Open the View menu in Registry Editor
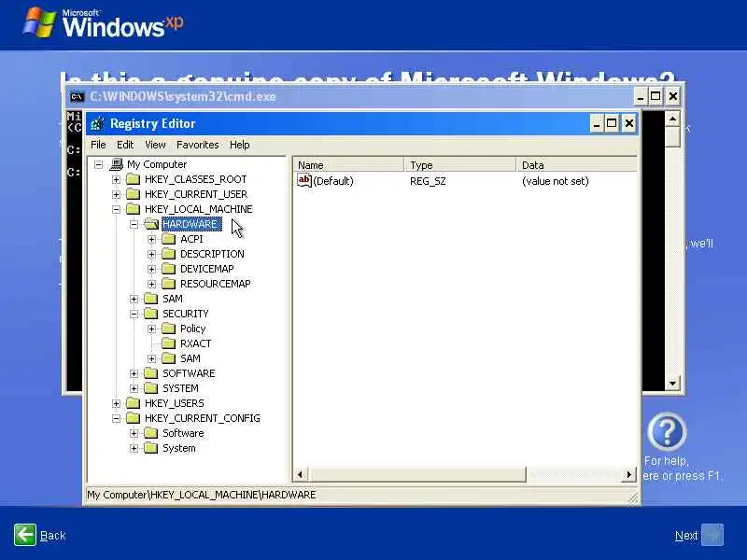The width and height of the screenshot is (747, 560). [x=155, y=145]
